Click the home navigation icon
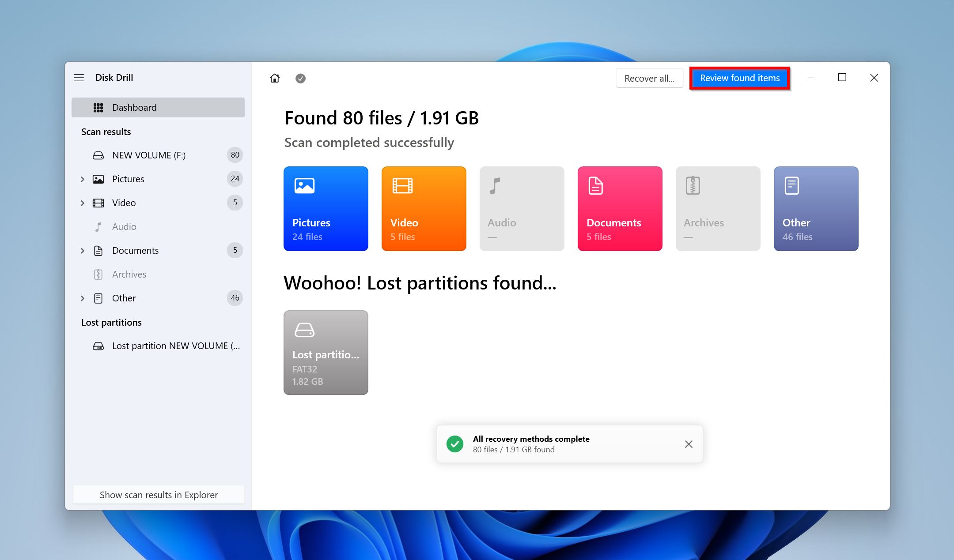This screenshot has height=560, width=954. tap(275, 78)
